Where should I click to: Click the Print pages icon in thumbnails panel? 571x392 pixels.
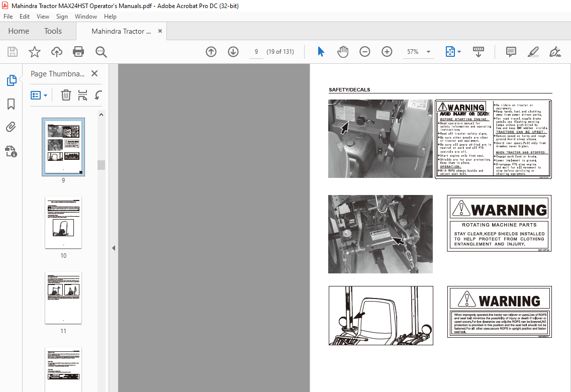pos(82,95)
